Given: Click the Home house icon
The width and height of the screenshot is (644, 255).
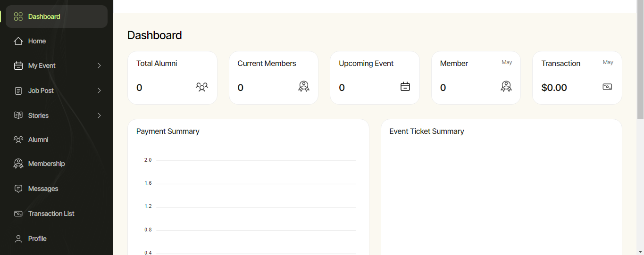Looking at the screenshot, I should pos(18,41).
